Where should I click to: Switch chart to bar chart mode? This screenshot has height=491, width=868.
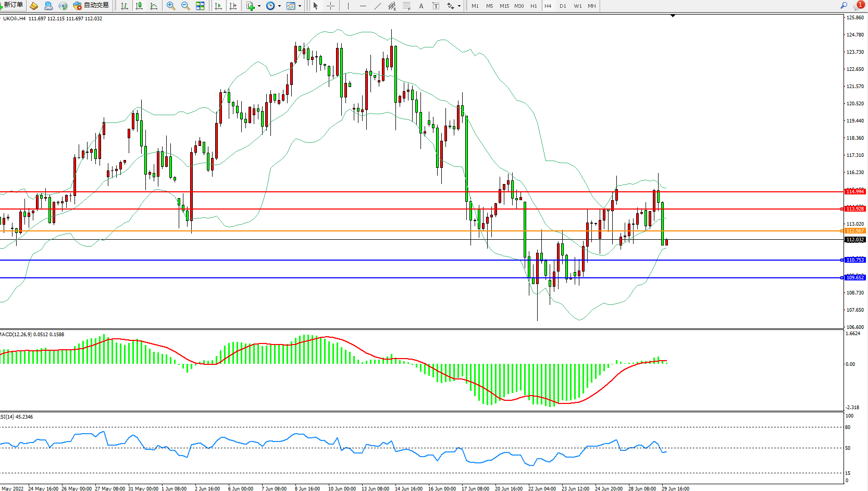[125, 6]
